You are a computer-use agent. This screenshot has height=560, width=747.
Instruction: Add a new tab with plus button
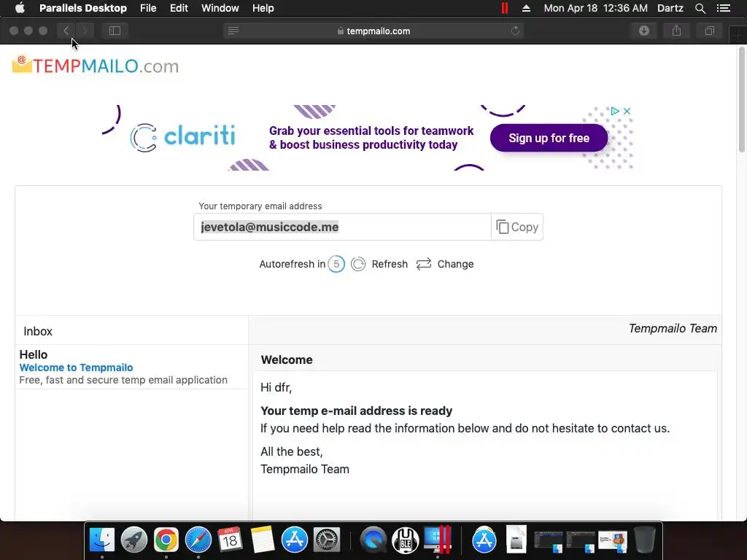(738, 35)
